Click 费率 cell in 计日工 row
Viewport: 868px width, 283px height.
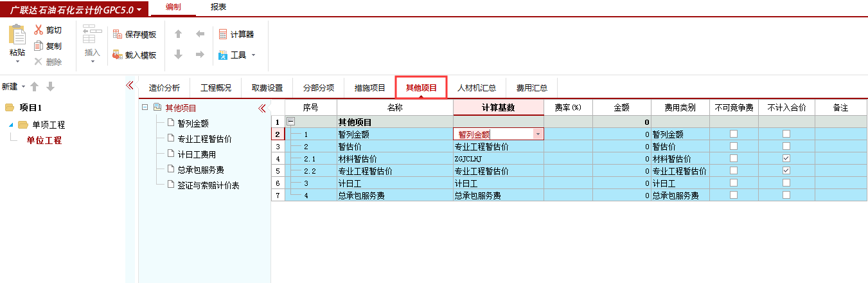coord(568,183)
